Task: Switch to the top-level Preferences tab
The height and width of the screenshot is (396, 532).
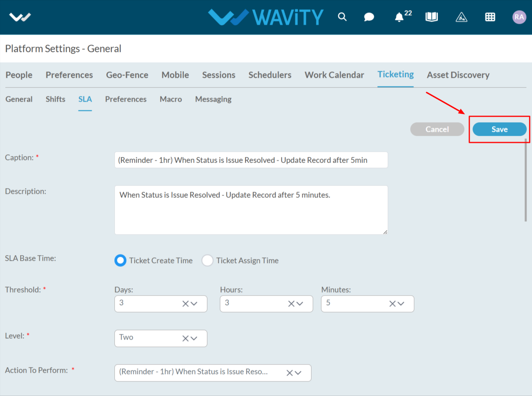Action: click(x=69, y=75)
